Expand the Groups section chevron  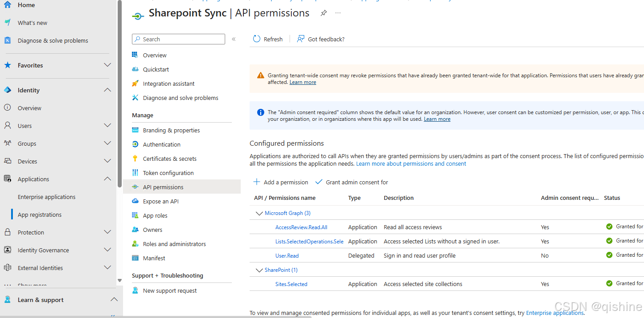click(107, 143)
